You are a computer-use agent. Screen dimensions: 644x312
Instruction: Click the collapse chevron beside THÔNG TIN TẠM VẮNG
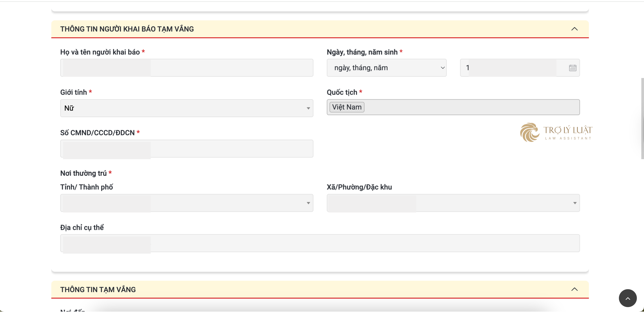click(574, 289)
